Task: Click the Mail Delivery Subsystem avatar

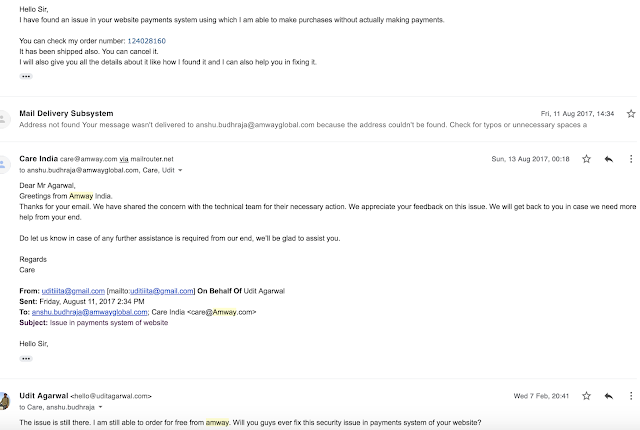Action: [3, 119]
